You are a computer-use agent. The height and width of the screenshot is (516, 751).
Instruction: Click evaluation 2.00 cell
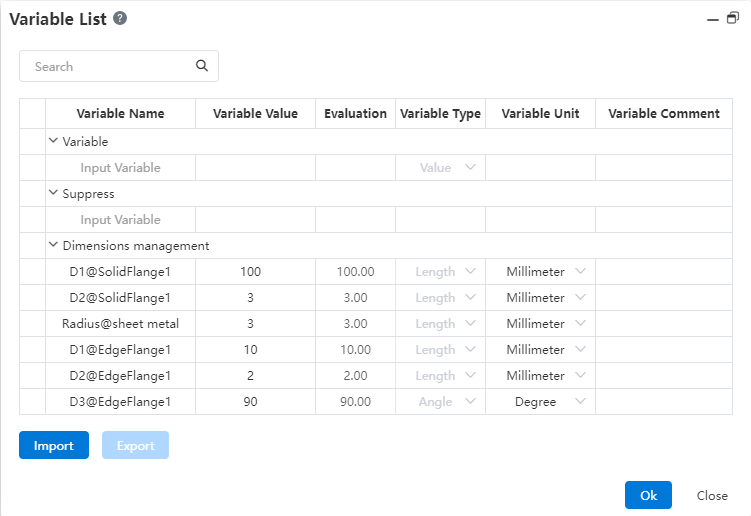[x=355, y=376]
